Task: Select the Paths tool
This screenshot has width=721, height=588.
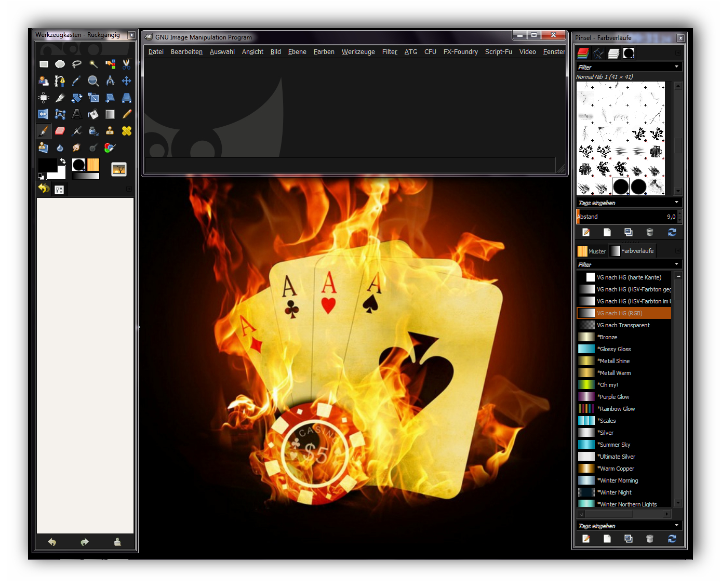Action: click(60, 81)
